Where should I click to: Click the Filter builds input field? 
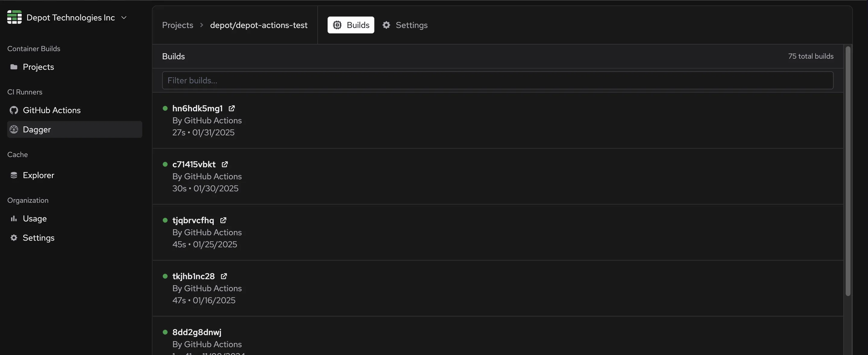(497, 80)
